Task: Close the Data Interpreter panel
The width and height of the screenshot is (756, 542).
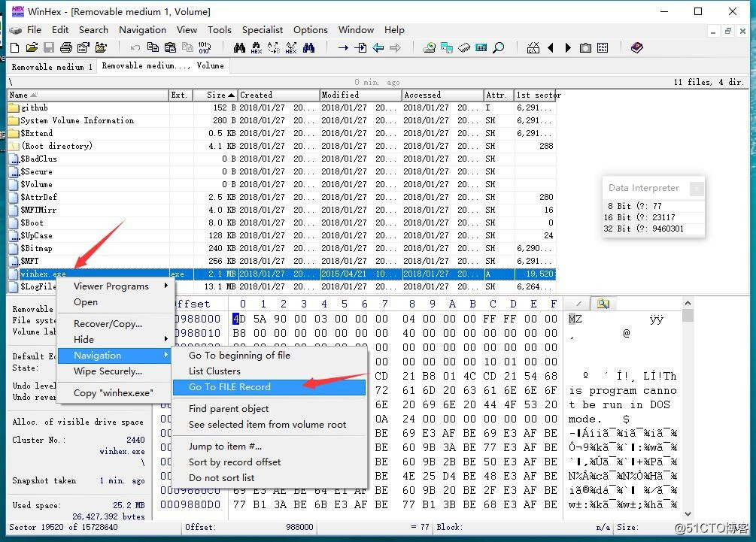Action: [697, 188]
